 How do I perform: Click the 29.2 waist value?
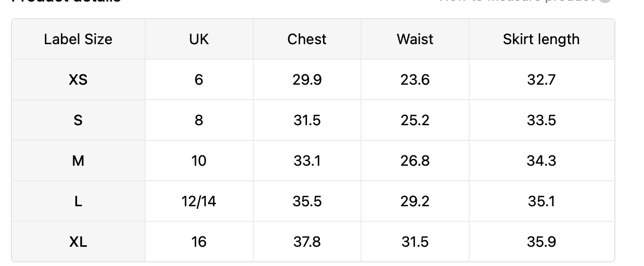coord(415,201)
